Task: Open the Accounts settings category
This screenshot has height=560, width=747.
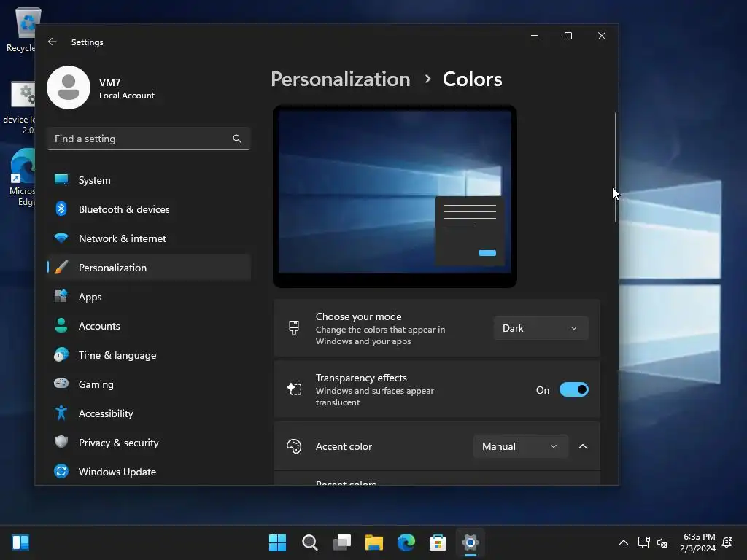Action: tap(149, 326)
